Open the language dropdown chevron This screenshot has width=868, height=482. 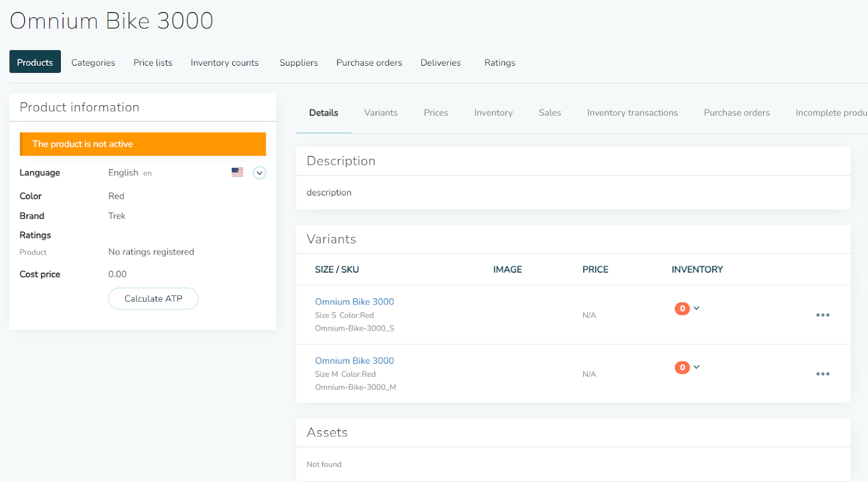point(259,173)
